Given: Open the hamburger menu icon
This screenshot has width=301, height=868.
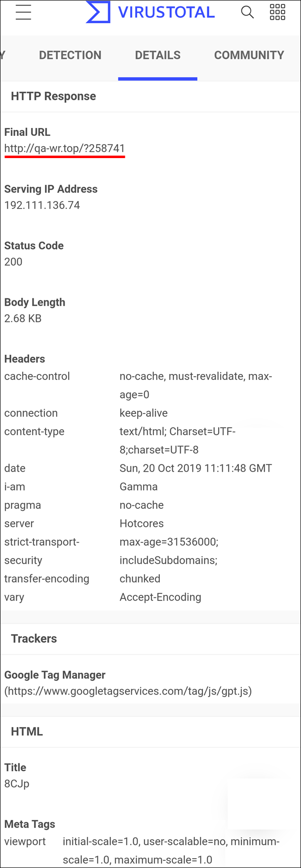Looking at the screenshot, I should 23,12.
